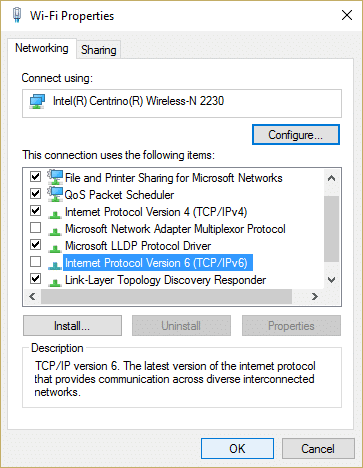Uncheck Internet Protocol Version 4 checkbox
Viewport: 363px width, 468px height.
(35, 211)
